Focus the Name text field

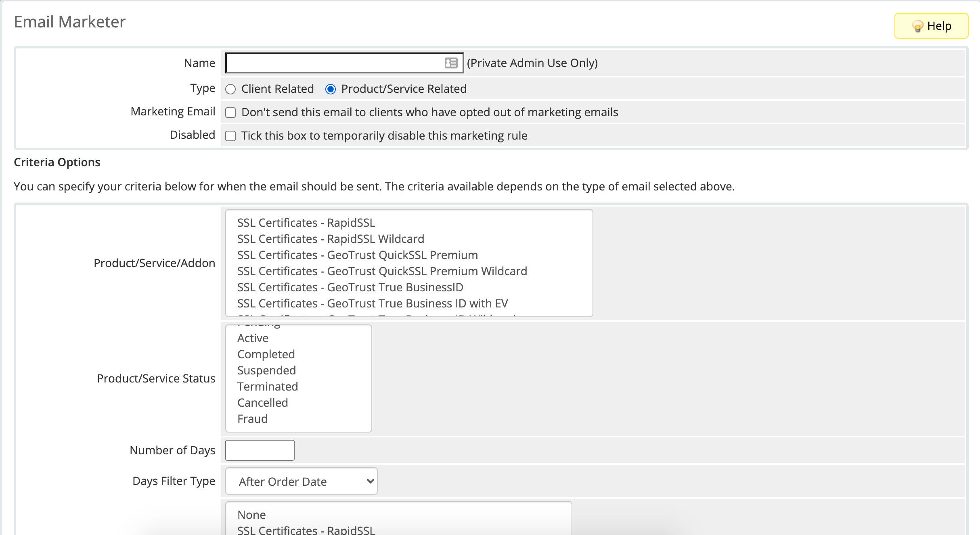pyautogui.click(x=344, y=63)
